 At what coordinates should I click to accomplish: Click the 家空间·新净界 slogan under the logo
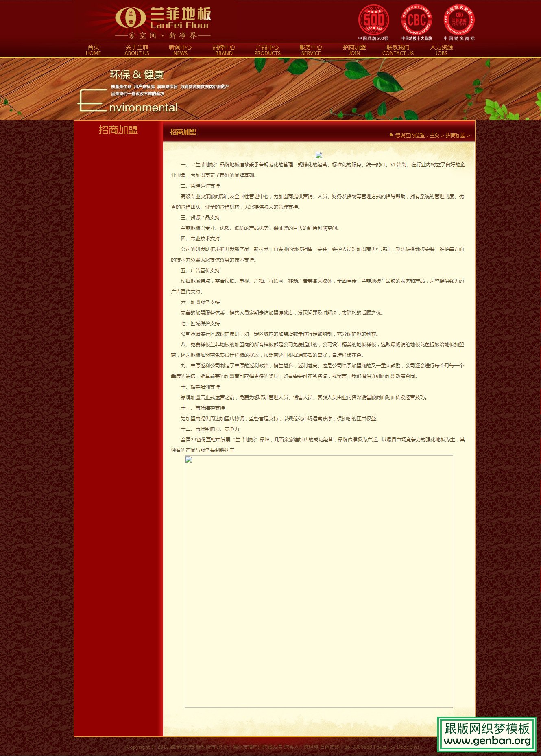pyautogui.click(x=163, y=35)
